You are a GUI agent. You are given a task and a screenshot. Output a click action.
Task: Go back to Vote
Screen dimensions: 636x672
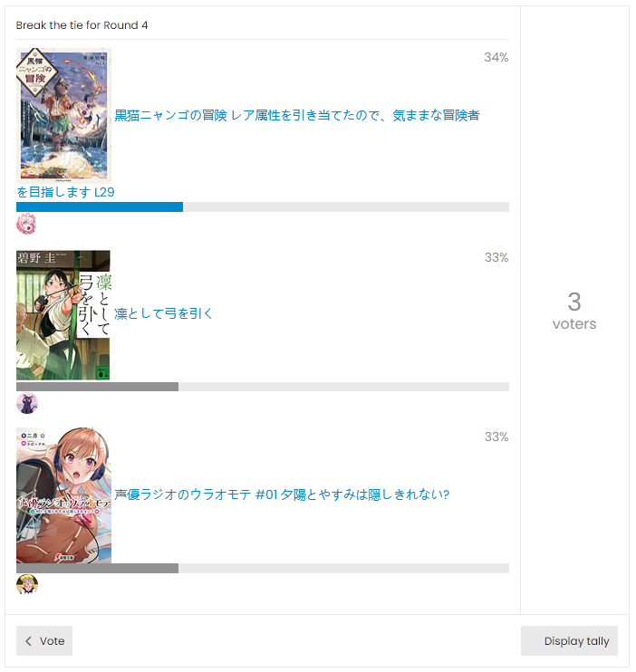coord(44,641)
